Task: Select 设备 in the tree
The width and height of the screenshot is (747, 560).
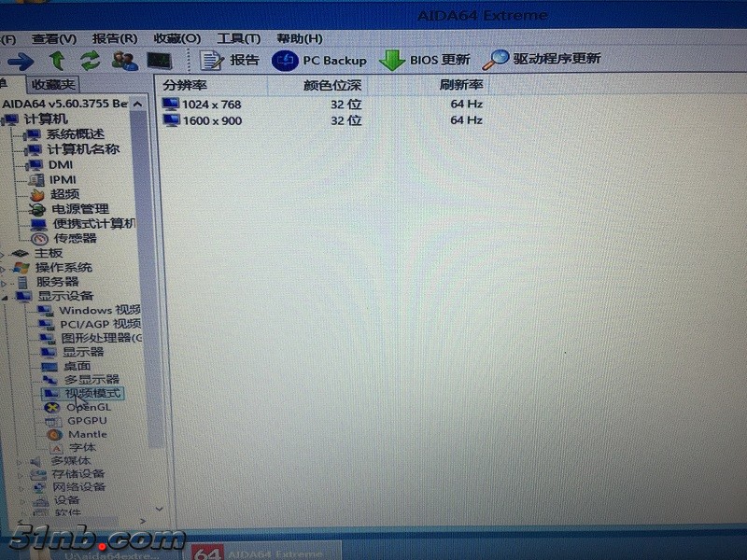Action: [66, 500]
